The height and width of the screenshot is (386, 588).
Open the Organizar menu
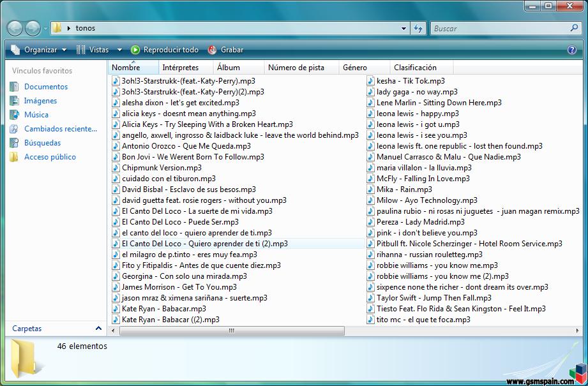[x=38, y=50]
